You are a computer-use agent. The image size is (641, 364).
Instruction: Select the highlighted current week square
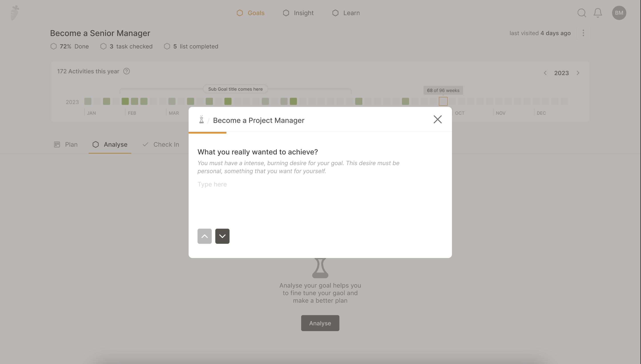click(x=443, y=102)
